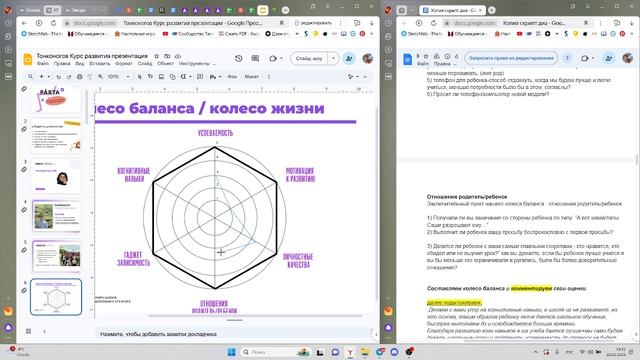This screenshot has height=360, width=640.
Task: Select slide 6 thumbnail with hexagon chart
Action: click(x=56, y=297)
